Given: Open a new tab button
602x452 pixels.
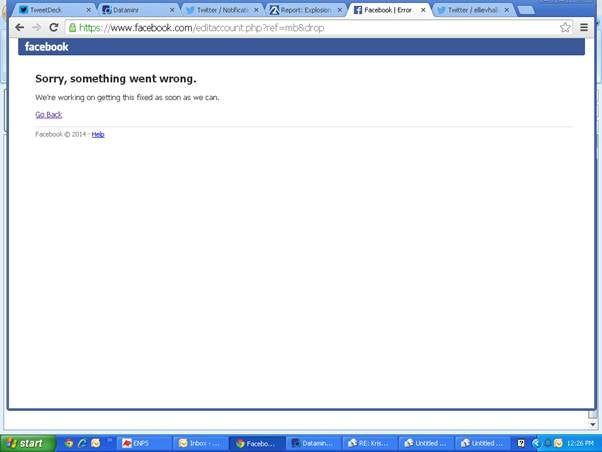Looking at the screenshot, I should (x=526, y=10).
